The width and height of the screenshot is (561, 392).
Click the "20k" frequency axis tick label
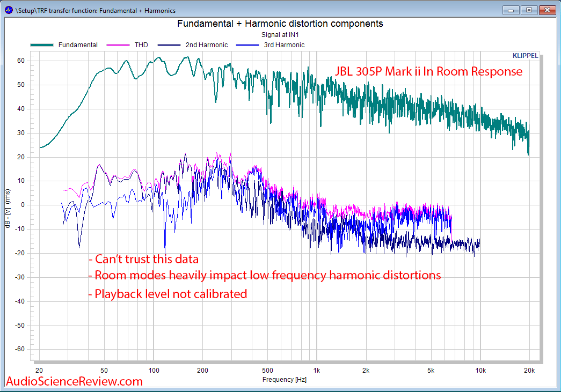click(529, 371)
